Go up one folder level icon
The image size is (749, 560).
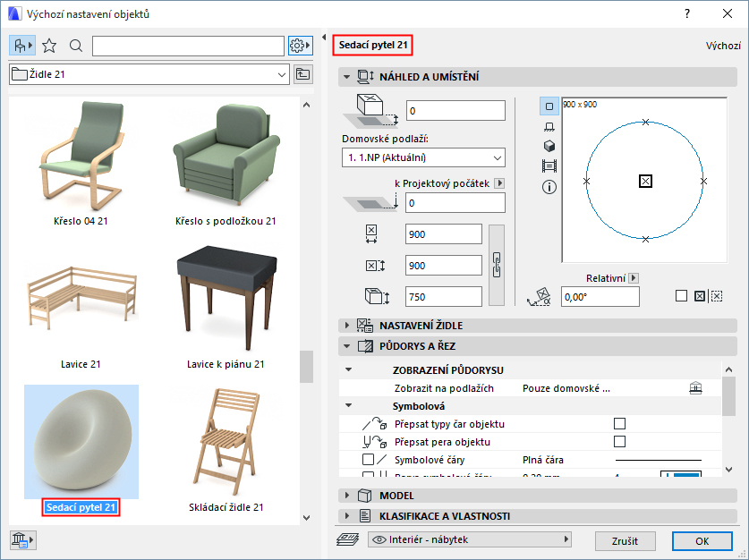click(302, 74)
